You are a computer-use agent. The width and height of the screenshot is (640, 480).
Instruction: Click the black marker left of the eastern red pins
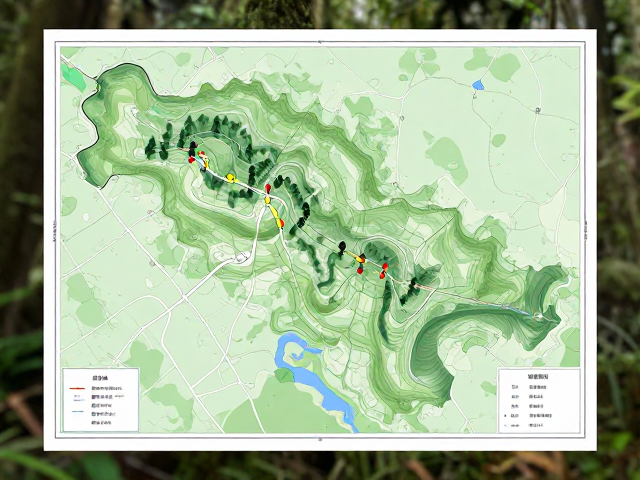(342, 246)
